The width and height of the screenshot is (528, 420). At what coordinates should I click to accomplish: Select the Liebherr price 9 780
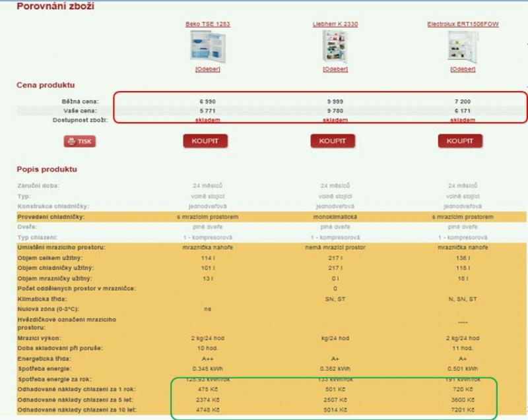[335, 111]
